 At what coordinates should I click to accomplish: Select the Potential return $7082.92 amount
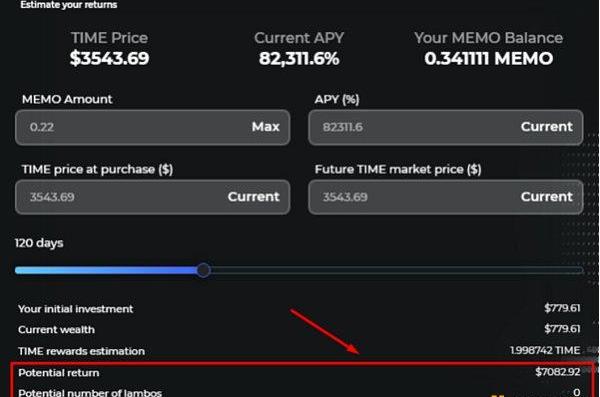click(558, 372)
